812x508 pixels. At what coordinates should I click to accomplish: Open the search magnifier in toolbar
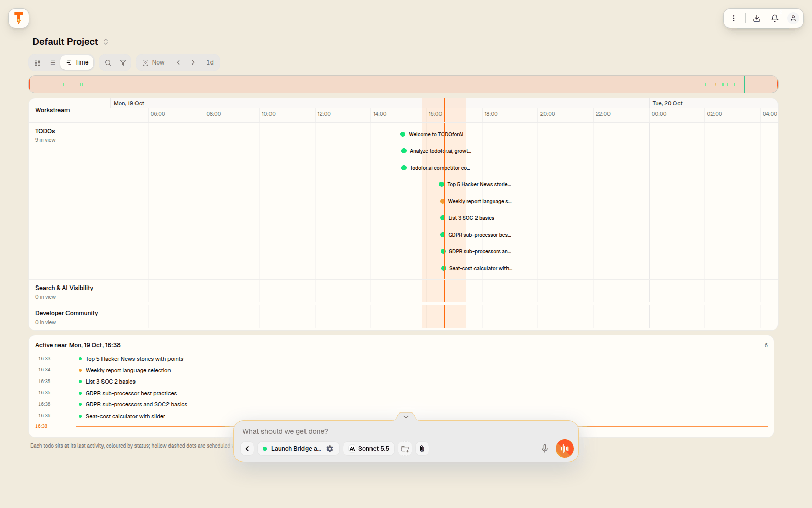(x=108, y=62)
